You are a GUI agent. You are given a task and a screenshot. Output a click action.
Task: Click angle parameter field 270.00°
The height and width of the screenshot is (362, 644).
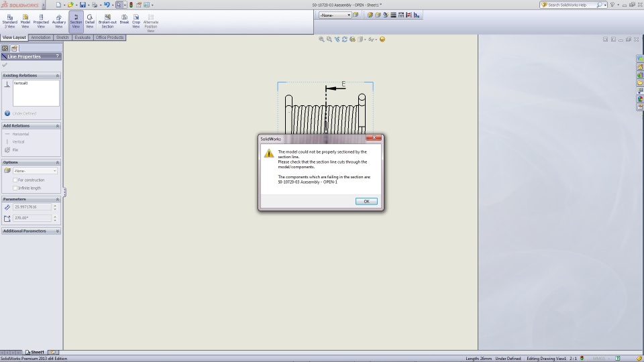point(32,218)
